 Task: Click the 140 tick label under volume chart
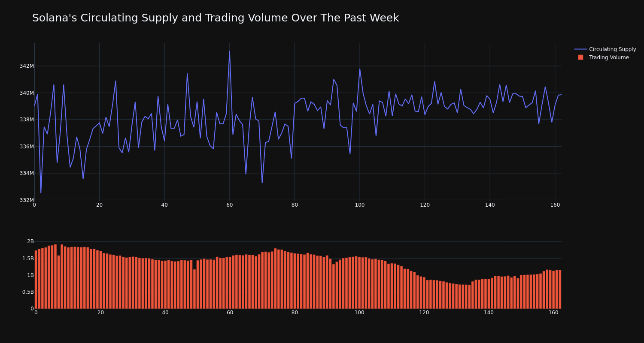click(489, 313)
